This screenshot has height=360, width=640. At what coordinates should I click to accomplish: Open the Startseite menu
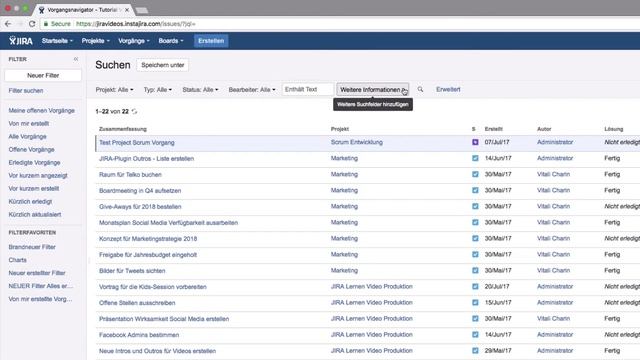tap(57, 41)
